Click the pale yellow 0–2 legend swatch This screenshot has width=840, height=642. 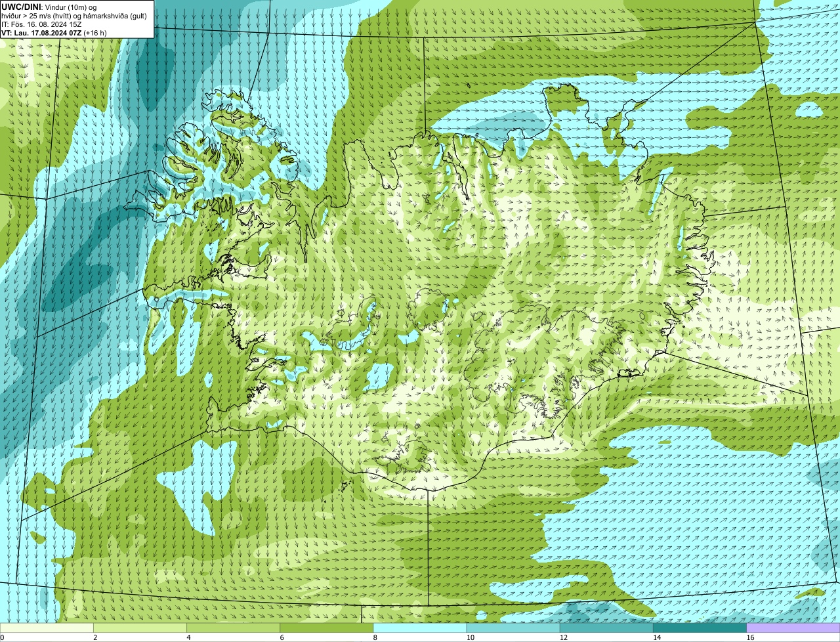47,628
